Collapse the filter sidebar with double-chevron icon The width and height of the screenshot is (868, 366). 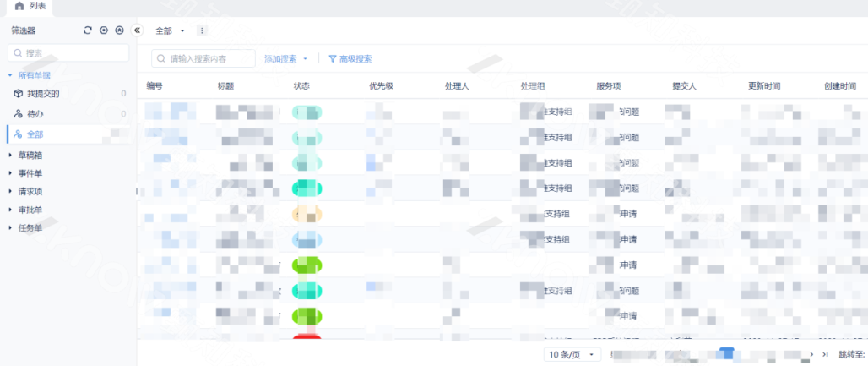click(138, 30)
